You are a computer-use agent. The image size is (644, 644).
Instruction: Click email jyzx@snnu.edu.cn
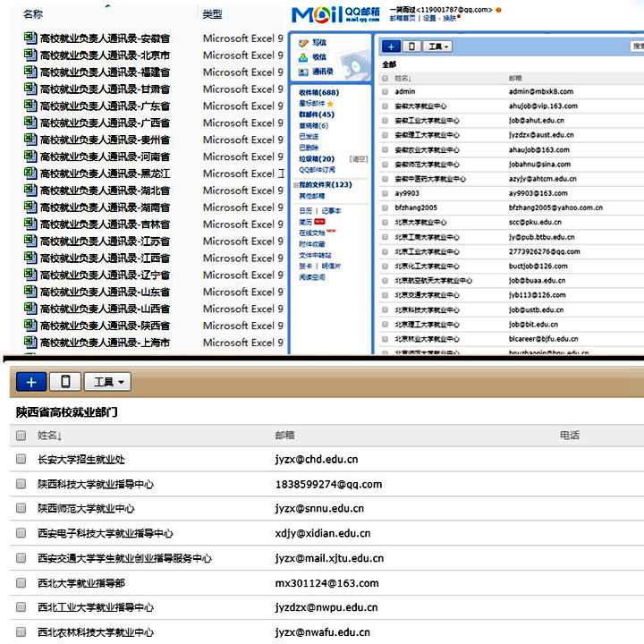(319, 509)
